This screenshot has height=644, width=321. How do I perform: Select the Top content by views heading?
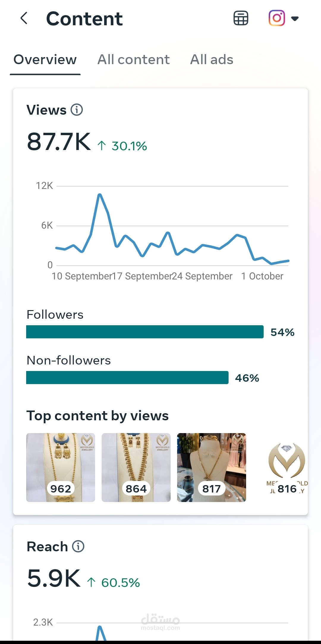(x=97, y=416)
